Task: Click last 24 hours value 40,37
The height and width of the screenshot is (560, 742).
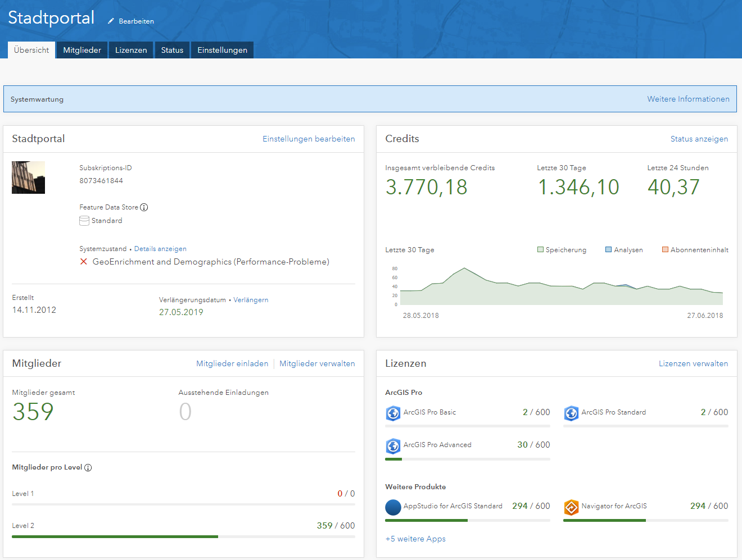Action: coord(673,187)
